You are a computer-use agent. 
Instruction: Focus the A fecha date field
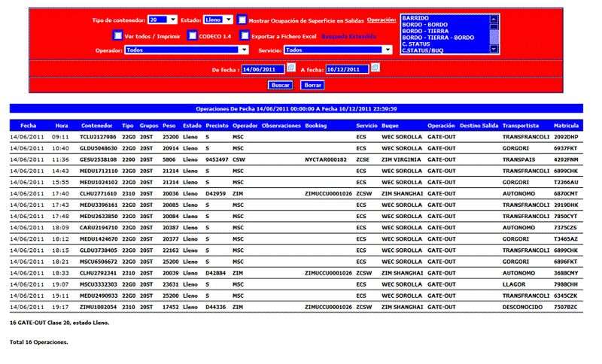pyautogui.click(x=347, y=69)
